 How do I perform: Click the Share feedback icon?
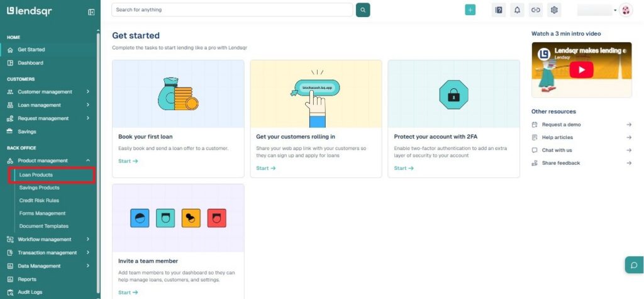535,163
